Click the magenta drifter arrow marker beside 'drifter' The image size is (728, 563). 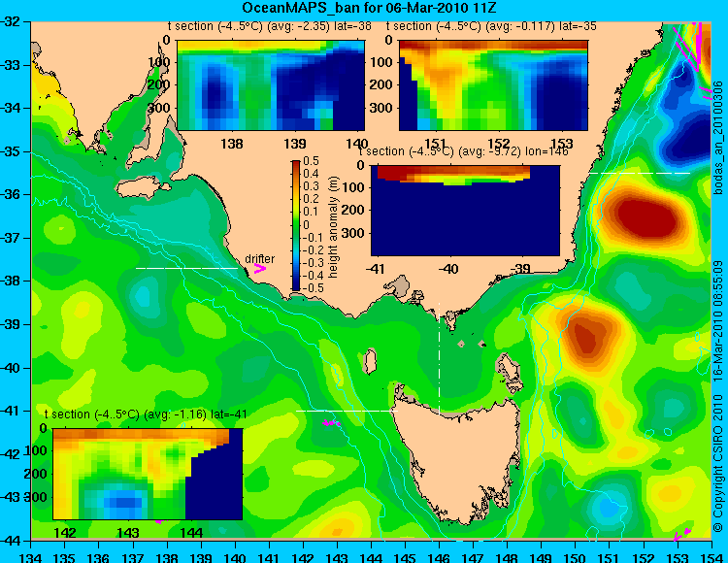click(259, 269)
